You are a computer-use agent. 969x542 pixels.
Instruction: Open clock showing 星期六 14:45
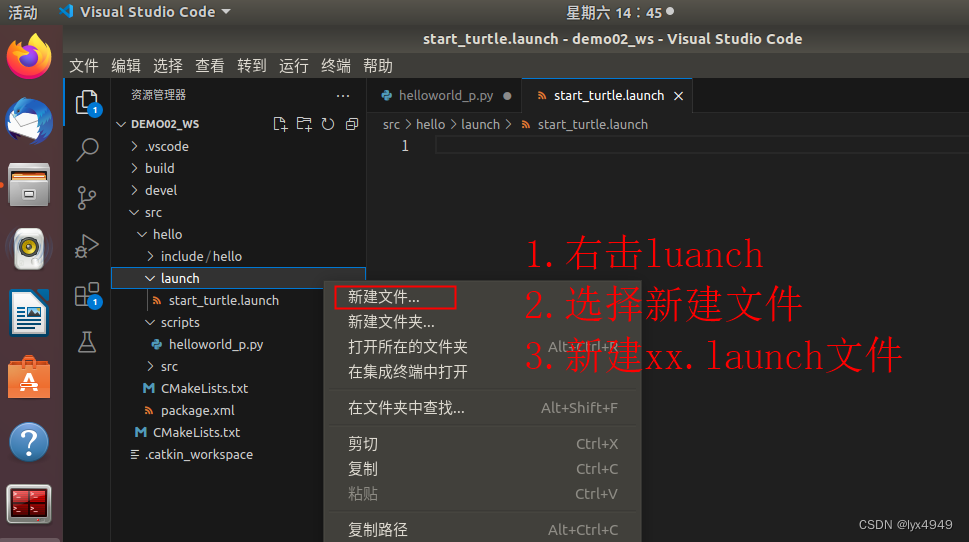(619, 12)
